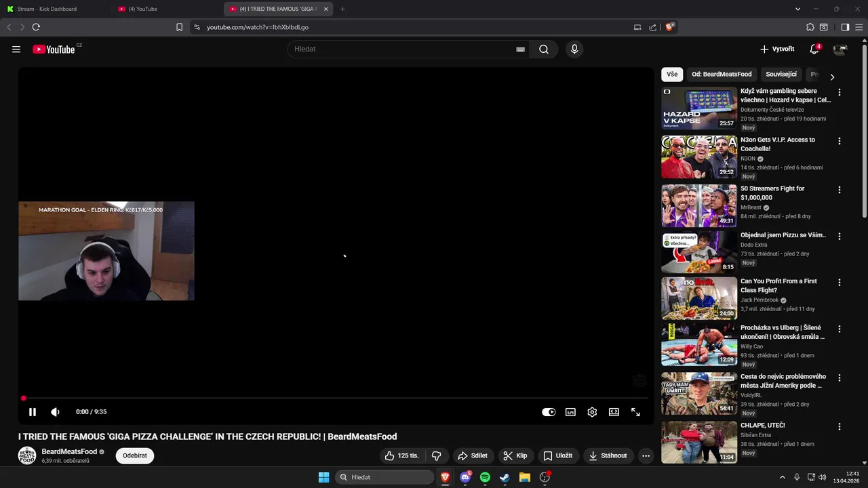Open Brave Shields lion icon

click(669, 27)
